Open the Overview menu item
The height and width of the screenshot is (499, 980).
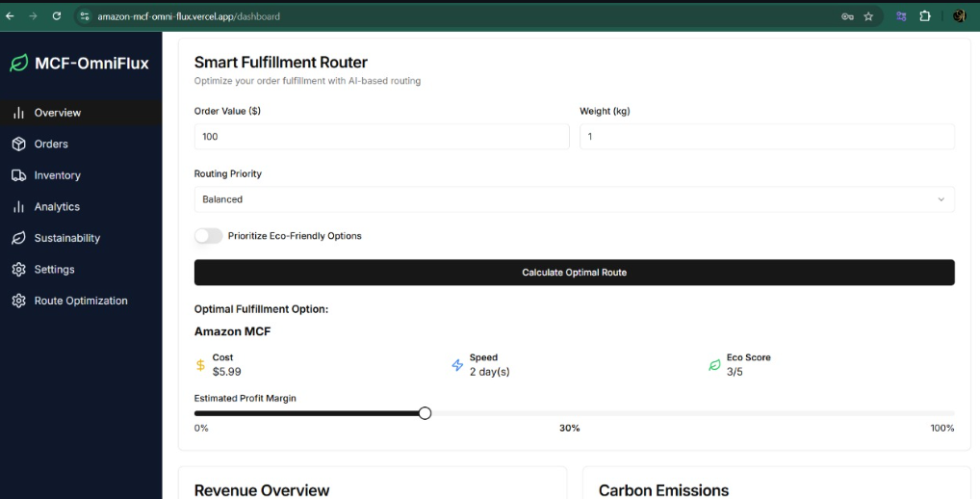pyautogui.click(x=81, y=113)
